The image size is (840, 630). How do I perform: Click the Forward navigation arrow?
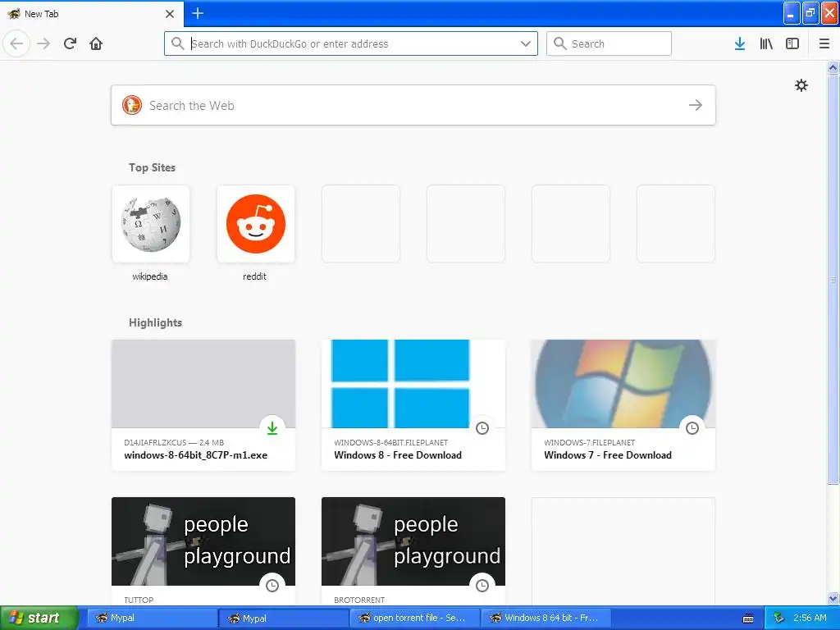pyautogui.click(x=43, y=43)
